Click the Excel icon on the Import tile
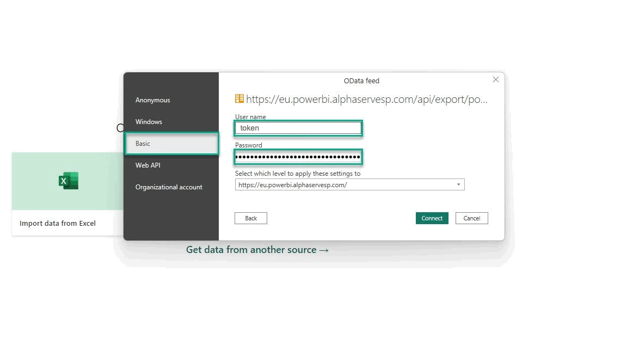Screen dimensions: 639x364 point(68,181)
